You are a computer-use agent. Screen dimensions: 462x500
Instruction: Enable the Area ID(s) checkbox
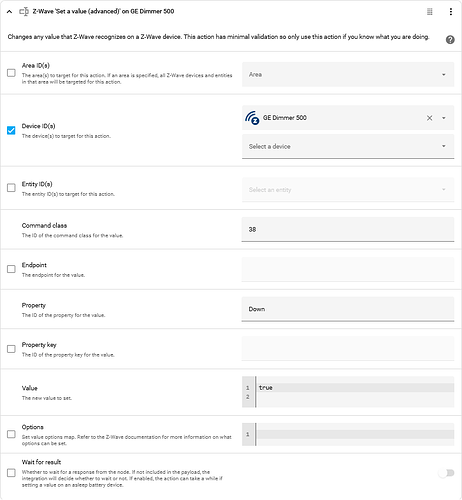11,73
